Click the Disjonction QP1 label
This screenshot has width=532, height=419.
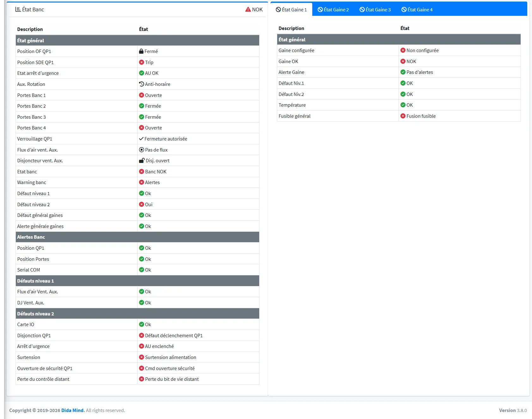(34, 336)
